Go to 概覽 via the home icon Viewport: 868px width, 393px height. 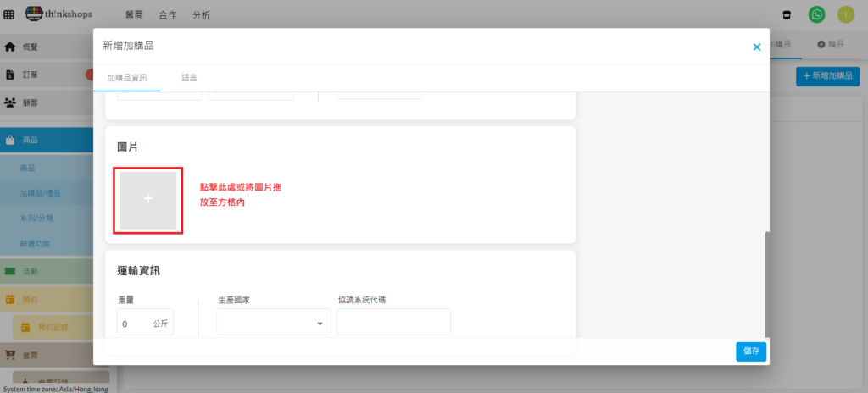pyautogui.click(x=10, y=47)
